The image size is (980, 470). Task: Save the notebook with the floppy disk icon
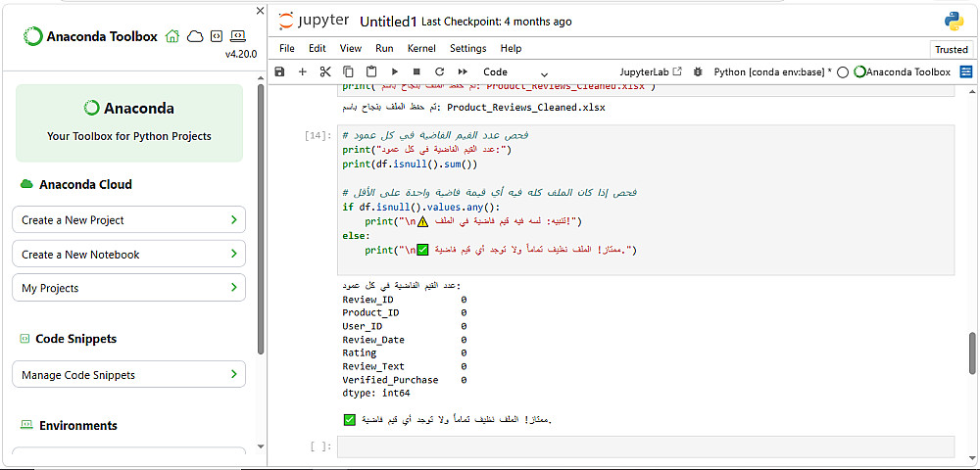tap(279, 71)
